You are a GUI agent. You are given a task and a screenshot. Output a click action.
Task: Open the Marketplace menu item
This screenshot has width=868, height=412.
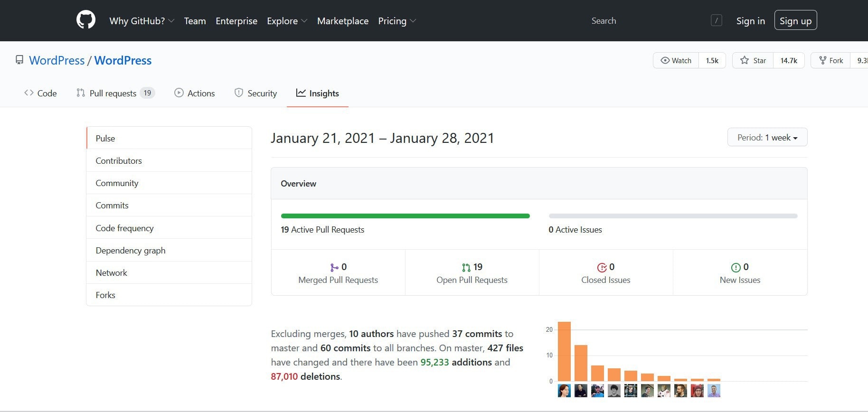tap(343, 21)
